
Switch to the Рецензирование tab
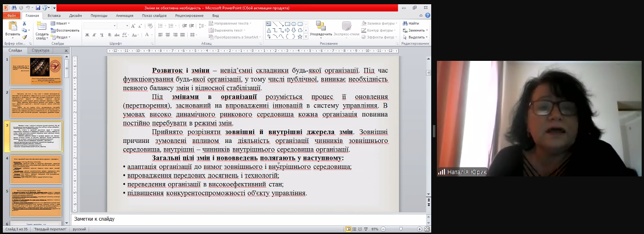(x=189, y=16)
